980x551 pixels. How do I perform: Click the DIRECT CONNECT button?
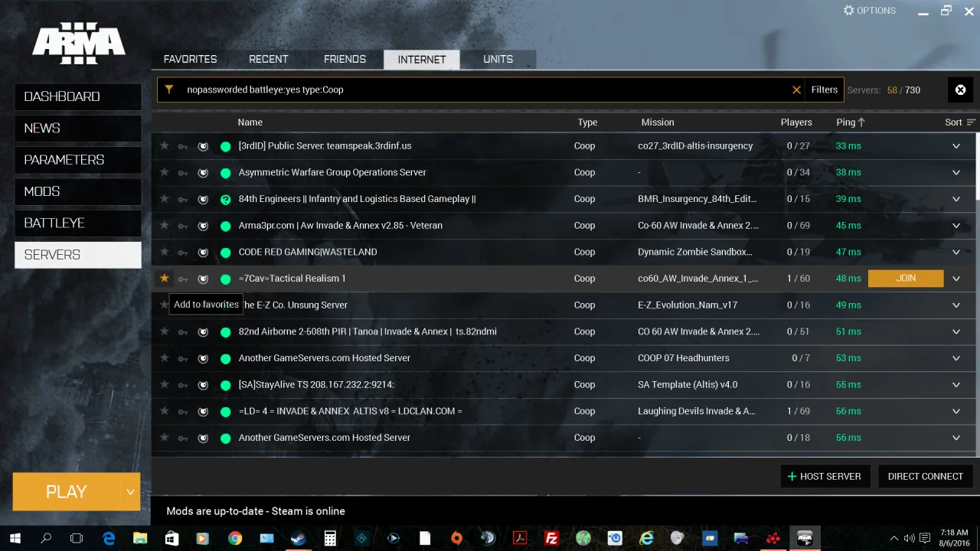tap(925, 476)
